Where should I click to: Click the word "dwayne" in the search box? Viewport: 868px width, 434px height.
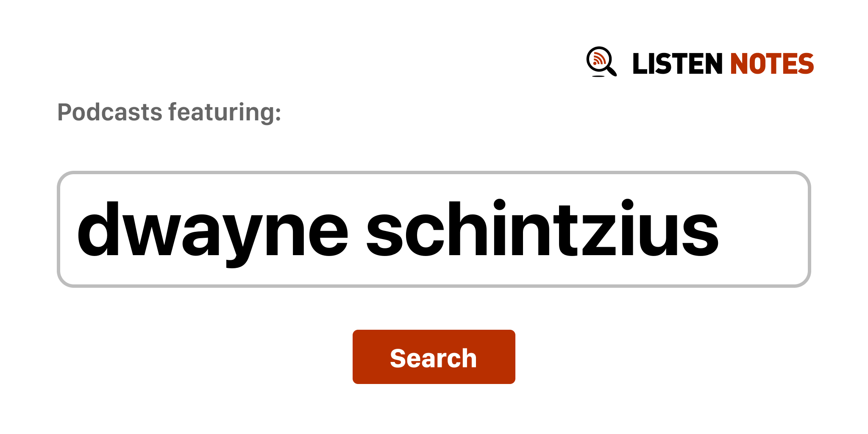pos(212,229)
